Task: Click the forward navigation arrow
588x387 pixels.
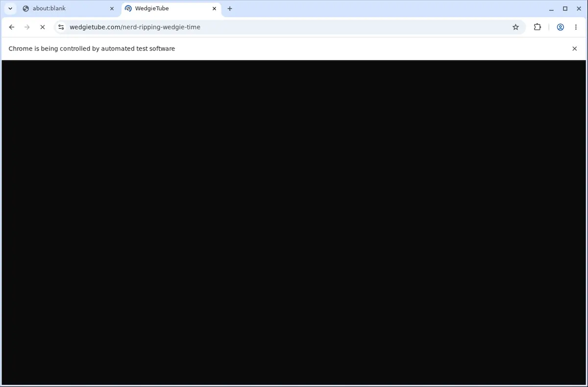Action: tap(27, 27)
